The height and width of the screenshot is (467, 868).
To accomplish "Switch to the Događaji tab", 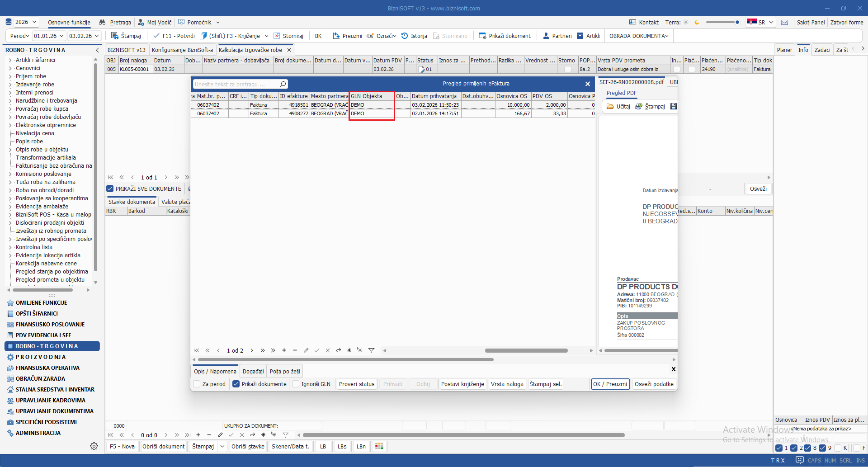I will pos(253,371).
